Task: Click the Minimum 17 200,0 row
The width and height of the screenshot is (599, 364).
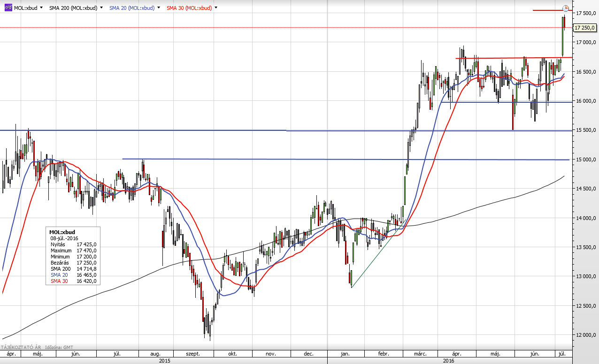Action: click(x=73, y=257)
